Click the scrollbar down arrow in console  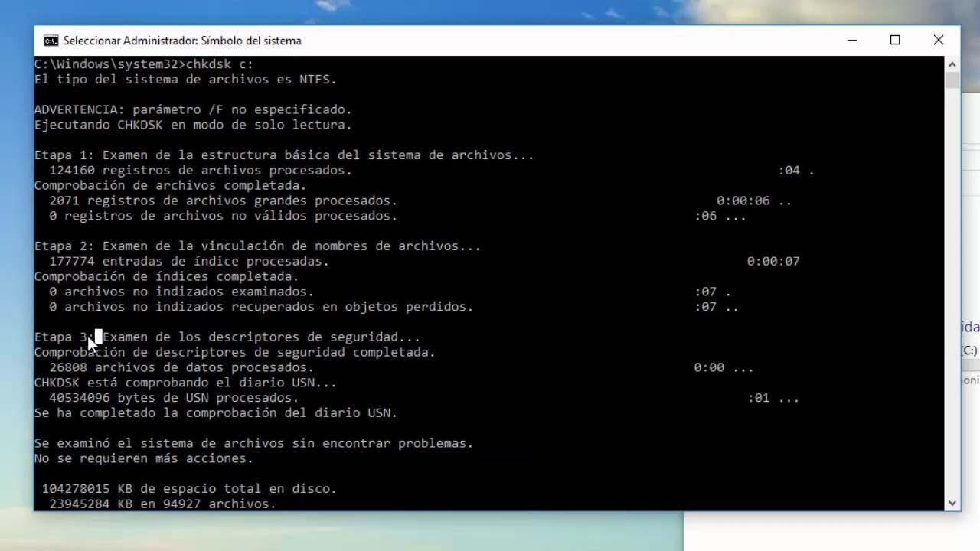tap(952, 503)
